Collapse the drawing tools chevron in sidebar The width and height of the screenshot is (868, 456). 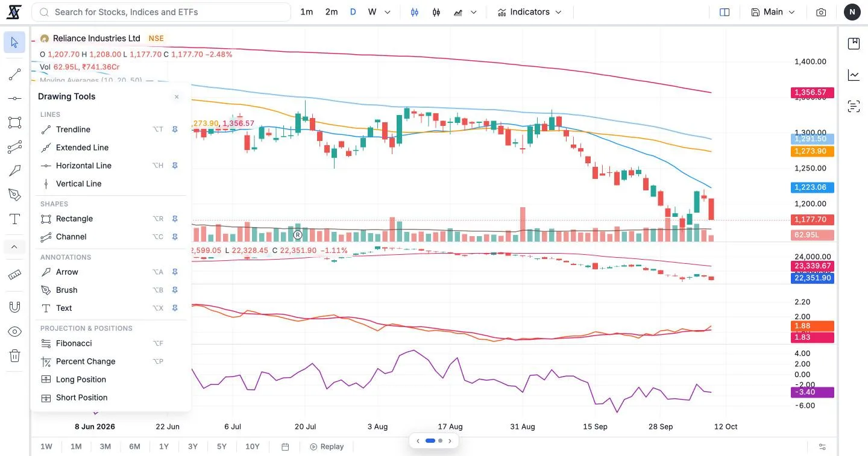pos(14,246)
